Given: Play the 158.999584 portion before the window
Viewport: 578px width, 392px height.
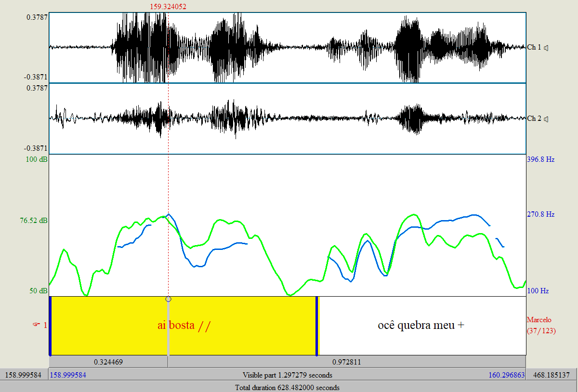Looking at the screenshot, I should [24, 375].
